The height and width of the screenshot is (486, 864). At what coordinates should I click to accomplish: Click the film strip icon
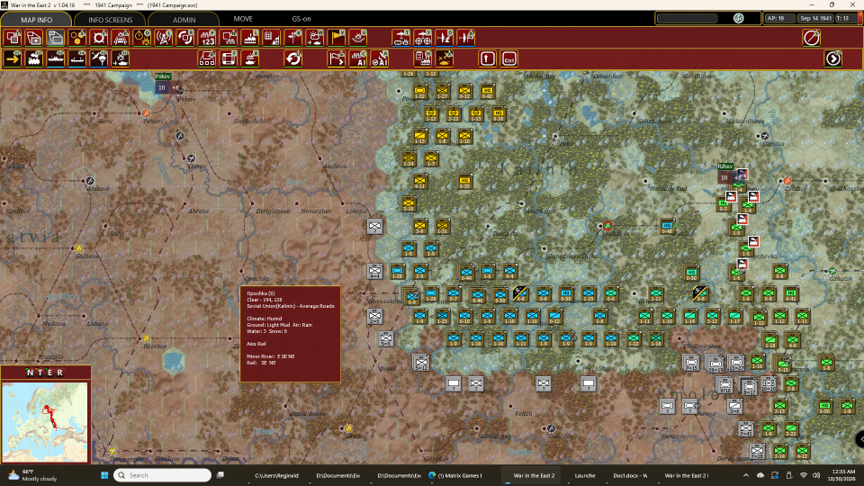click(228, 58)
